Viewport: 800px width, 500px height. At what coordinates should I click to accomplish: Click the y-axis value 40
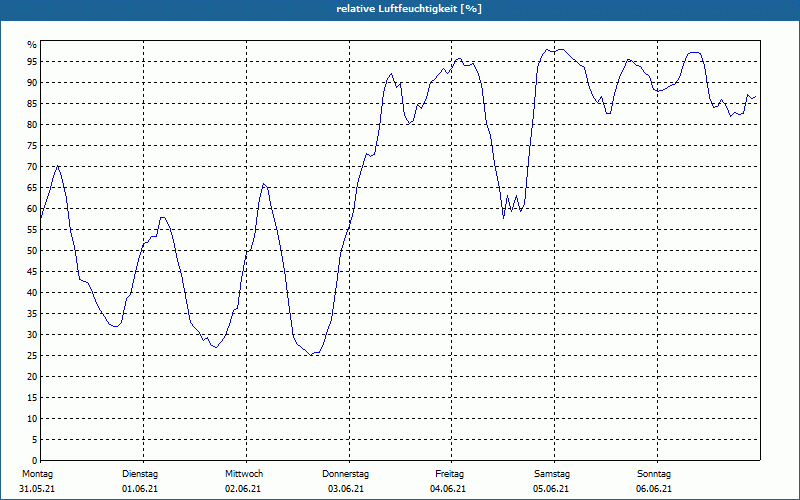click(x=32, y=293)
